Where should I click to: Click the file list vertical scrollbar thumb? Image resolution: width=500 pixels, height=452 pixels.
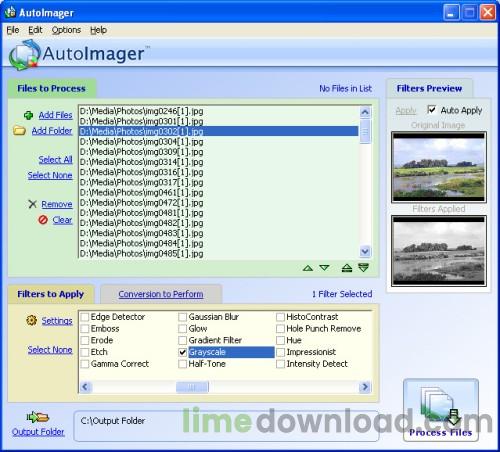(x=365, y=132)
